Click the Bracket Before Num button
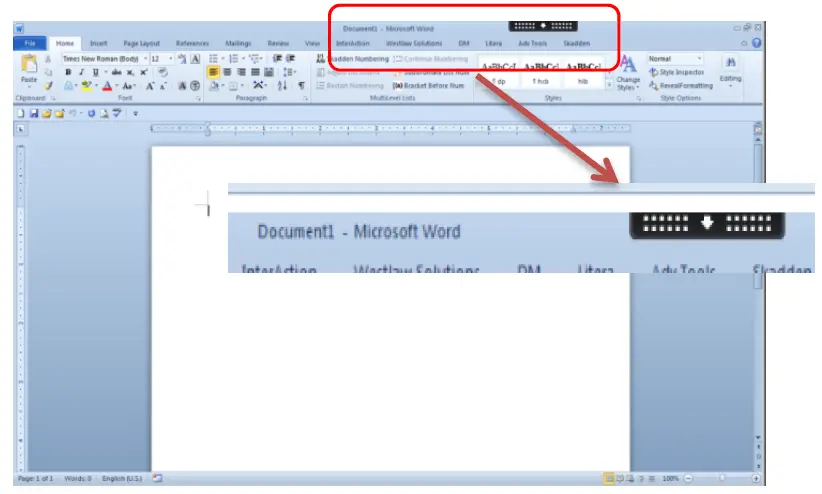 (428, 85)
